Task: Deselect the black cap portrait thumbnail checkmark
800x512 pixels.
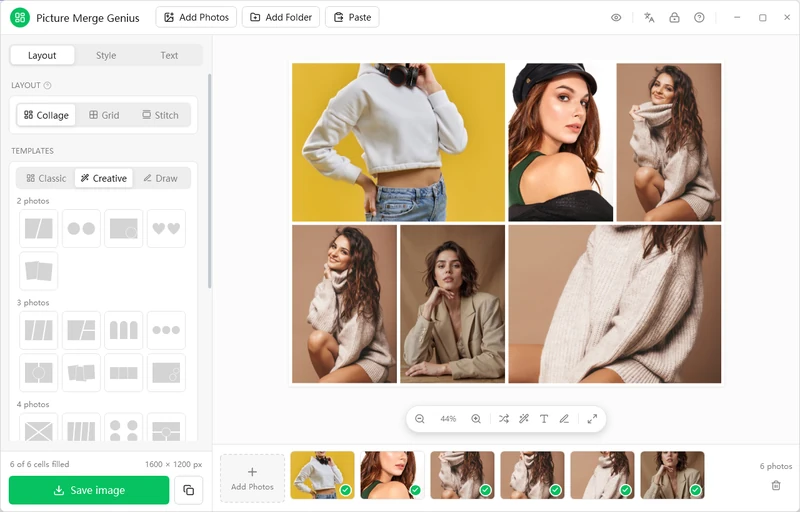Action: (415, 490)
